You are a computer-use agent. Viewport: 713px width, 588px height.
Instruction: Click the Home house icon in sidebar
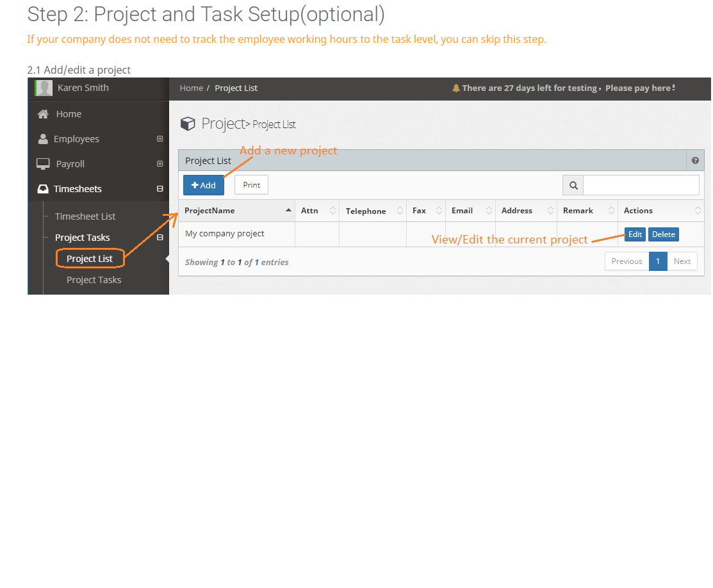(43, 114)
